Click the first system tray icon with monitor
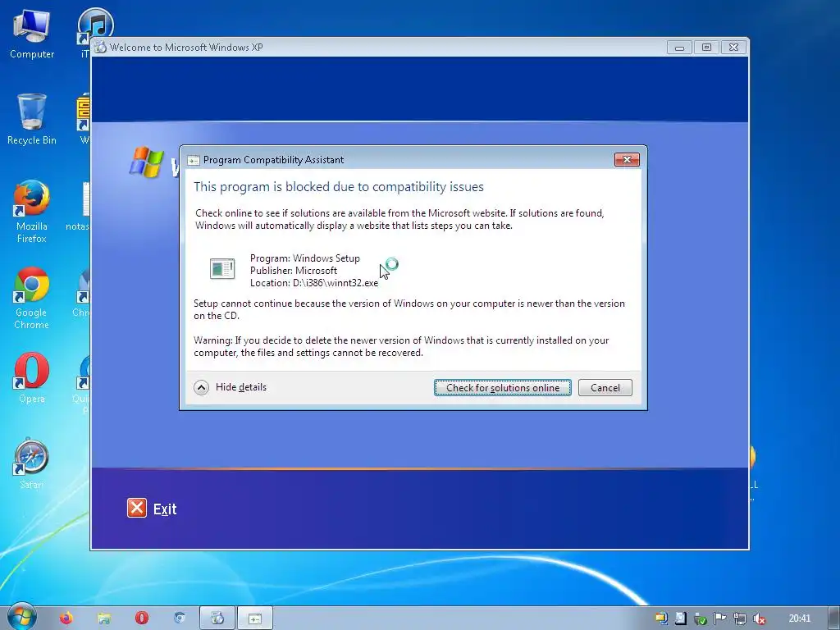The height and width of the screenshot is (630, 840). (661, 619)
